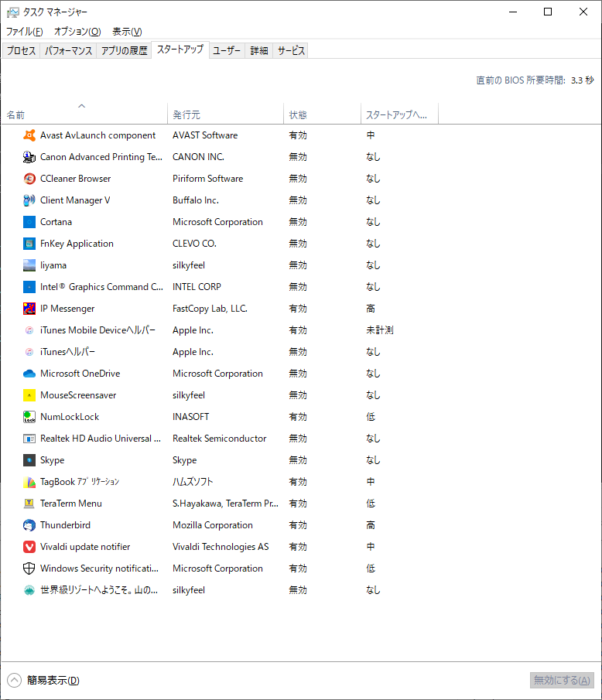Click the iTunes Mobile Device helper icon

coord(29,330)
